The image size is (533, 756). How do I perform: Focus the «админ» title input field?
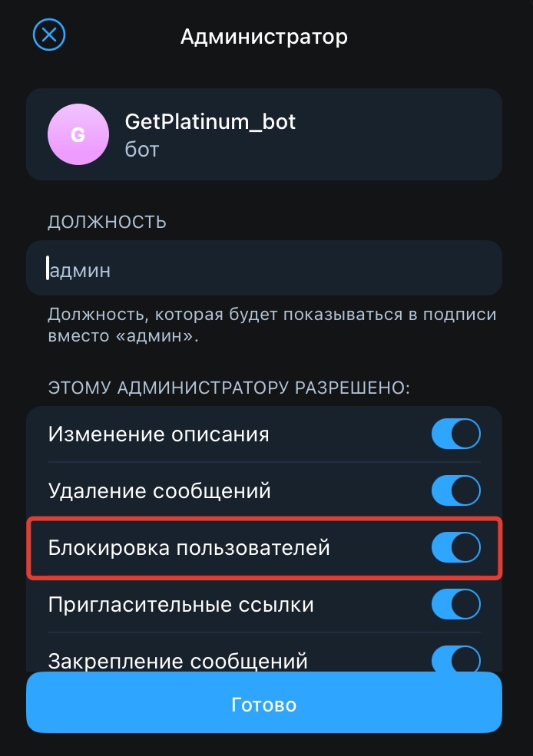tap(263, 269)
